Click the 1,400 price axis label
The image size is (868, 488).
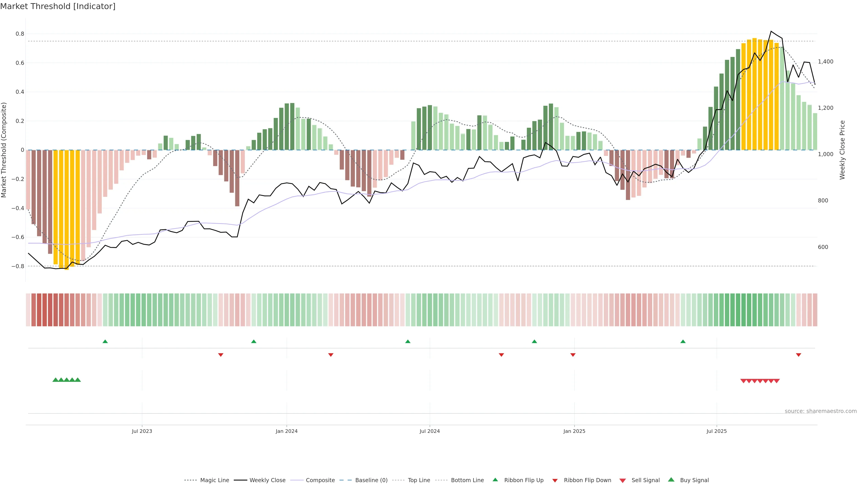(x=826, y=62)
